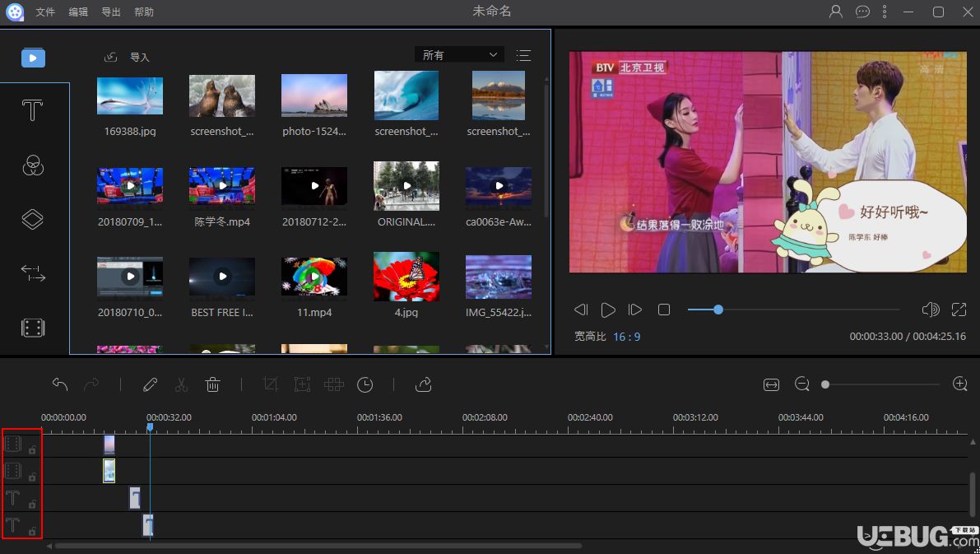
Task: Click the 导入 import button
Action: [127, 57]
